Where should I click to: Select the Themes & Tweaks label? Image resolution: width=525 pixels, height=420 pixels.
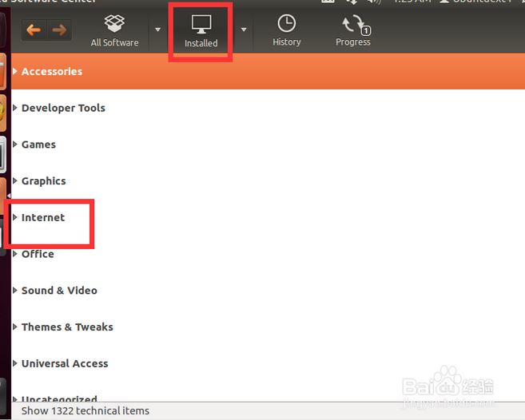(x=67, y=327)
